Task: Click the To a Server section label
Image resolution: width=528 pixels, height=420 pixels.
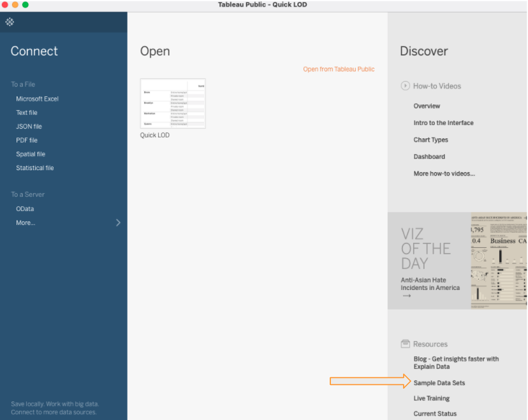Action: (x=27, y=194)
